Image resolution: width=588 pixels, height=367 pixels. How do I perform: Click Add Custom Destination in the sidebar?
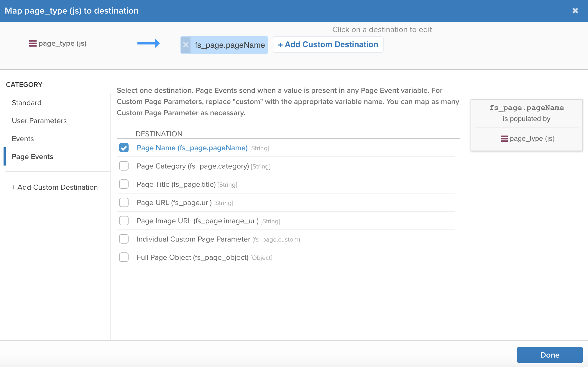[55, 187]
